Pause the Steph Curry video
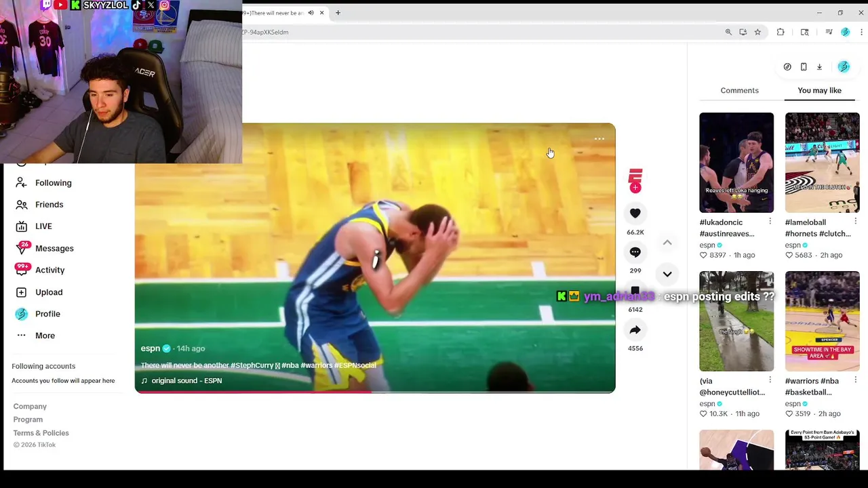868x488 pixels. (375, 258)
